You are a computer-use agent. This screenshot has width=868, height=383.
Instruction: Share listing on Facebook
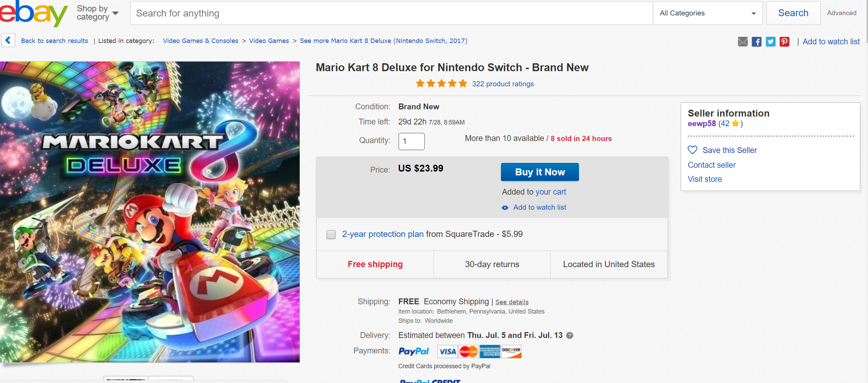[x=757, y=42]
